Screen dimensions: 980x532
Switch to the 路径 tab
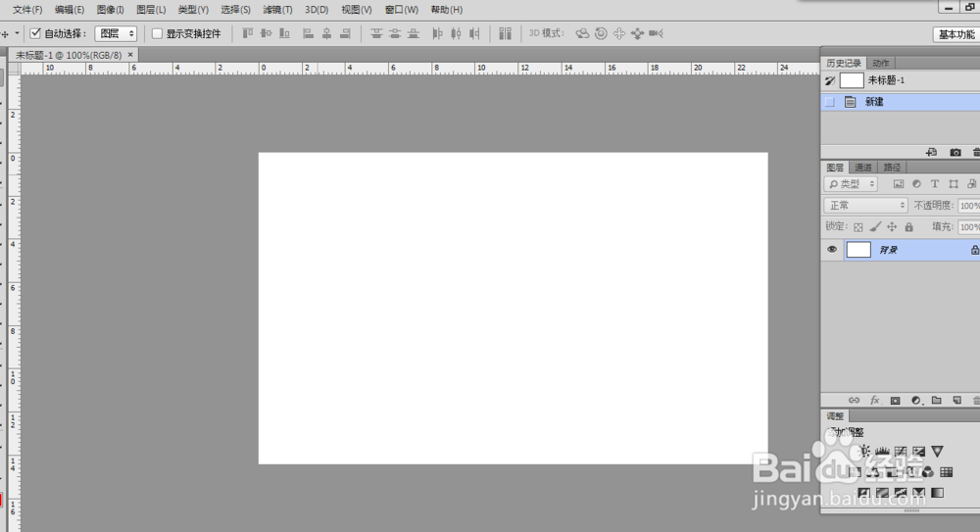coord(892,167)
